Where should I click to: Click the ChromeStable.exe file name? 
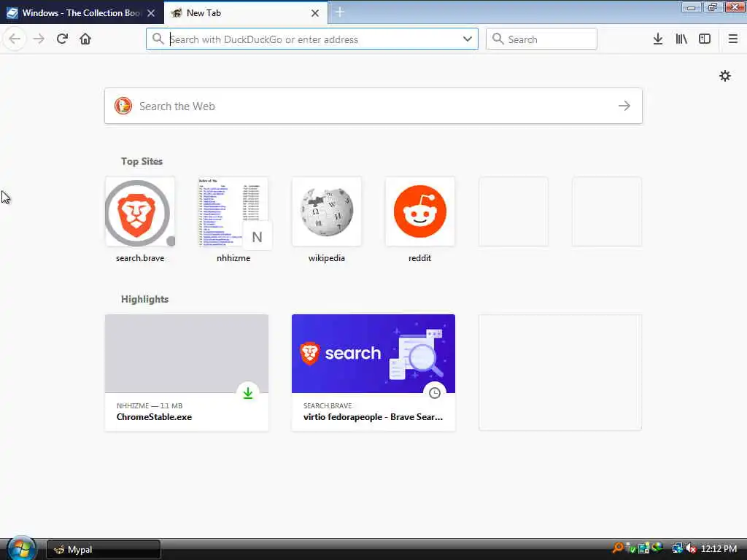[155, 417]
